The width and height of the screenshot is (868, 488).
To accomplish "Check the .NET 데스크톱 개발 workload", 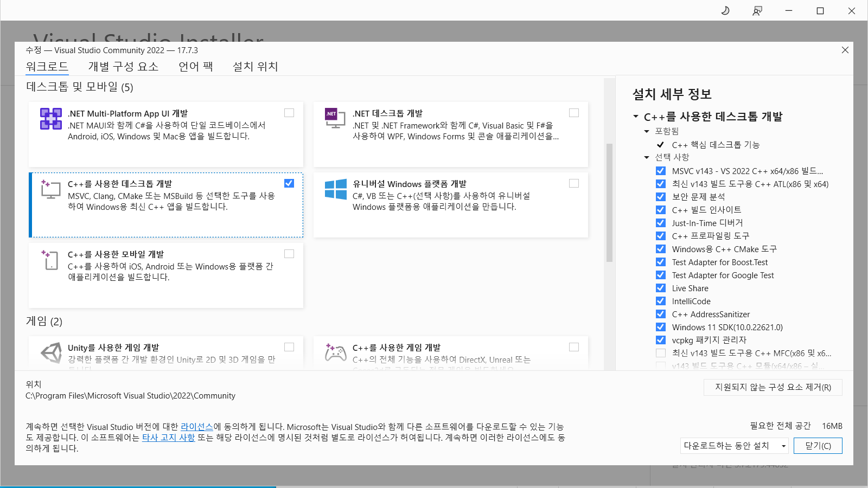I will pyautogui.click(x=574, y=113).
